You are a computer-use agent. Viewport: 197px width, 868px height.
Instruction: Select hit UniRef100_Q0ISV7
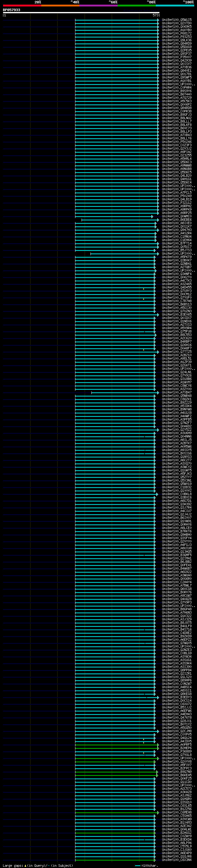(x=177, y=64)
